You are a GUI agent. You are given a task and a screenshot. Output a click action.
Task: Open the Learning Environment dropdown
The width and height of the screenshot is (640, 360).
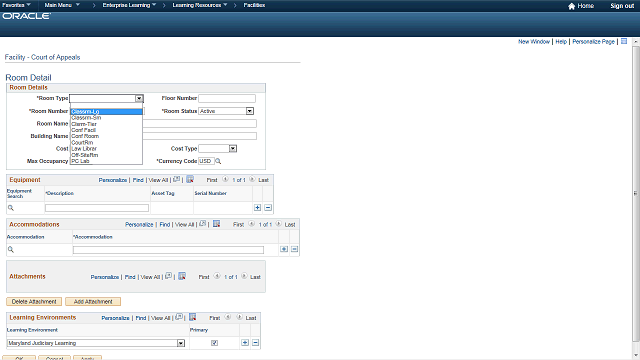pyautogui.click(x=181, y=343)
